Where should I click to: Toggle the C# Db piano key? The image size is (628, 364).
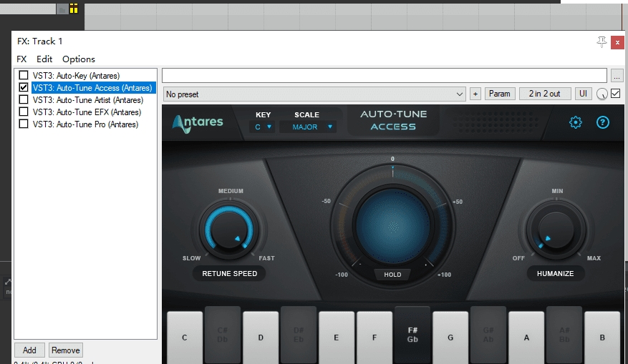tap(222, 335)
